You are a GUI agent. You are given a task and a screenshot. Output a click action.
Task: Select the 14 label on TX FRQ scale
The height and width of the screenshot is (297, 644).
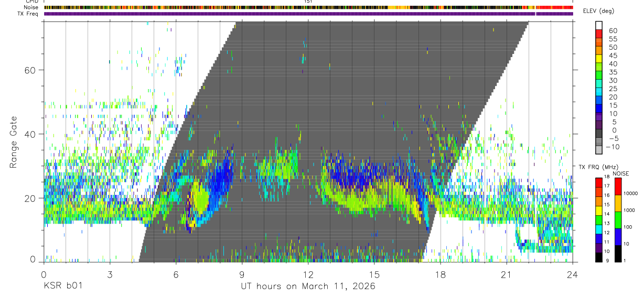coord(608,214)
